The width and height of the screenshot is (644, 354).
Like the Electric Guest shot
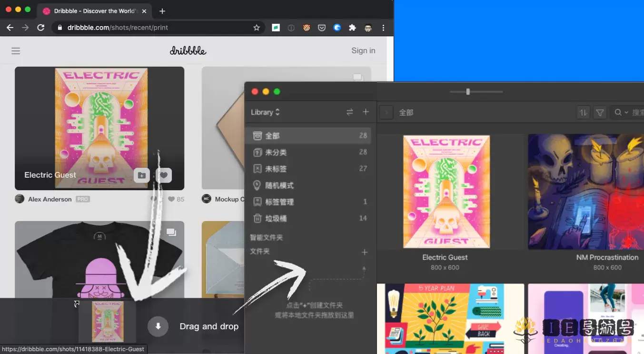164,175
